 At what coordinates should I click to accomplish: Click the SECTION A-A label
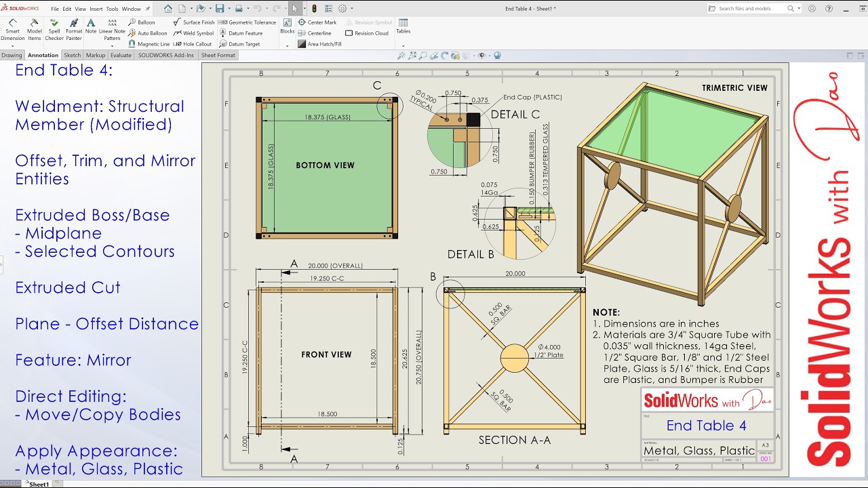[x=515, y=440]
